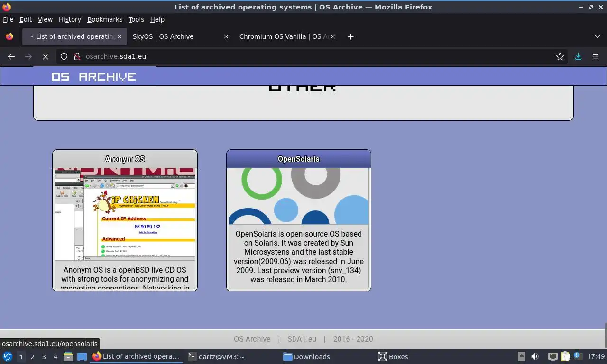Go back with the browser back arrow
Screen dimensions: 607x364
[11, 56]
